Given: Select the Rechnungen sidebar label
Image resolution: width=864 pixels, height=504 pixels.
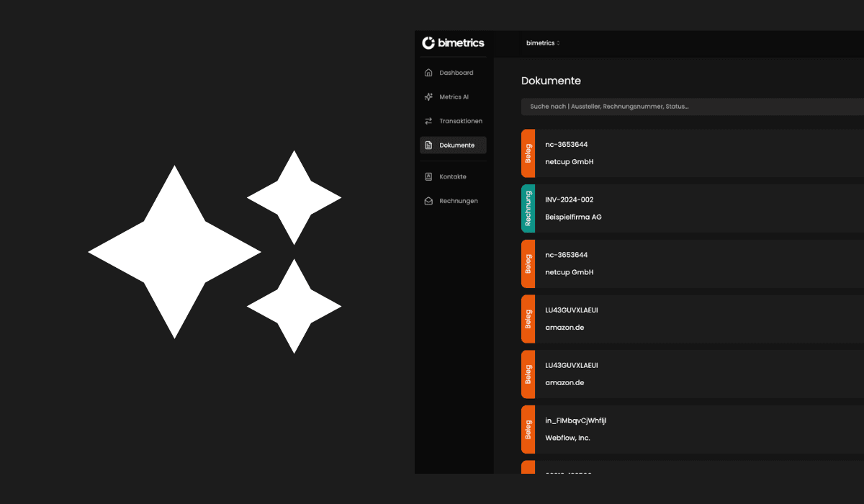Looking at the screenshot, I should coord(459,201).
